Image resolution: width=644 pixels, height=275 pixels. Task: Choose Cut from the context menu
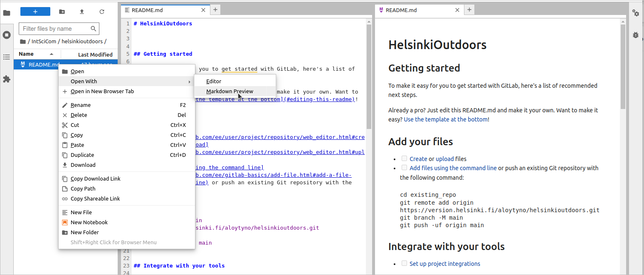point(127,125)
